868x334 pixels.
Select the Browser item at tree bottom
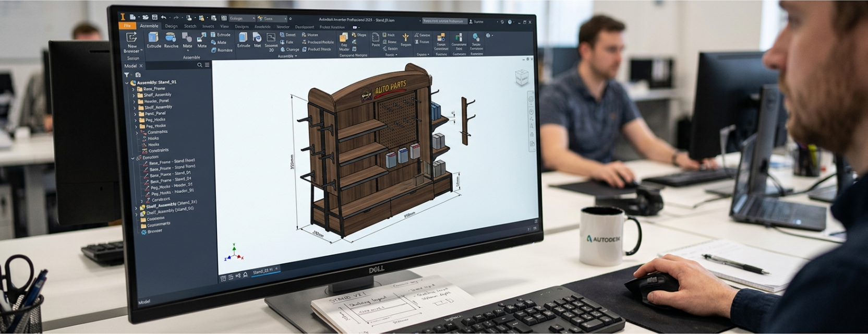(152, 231)
